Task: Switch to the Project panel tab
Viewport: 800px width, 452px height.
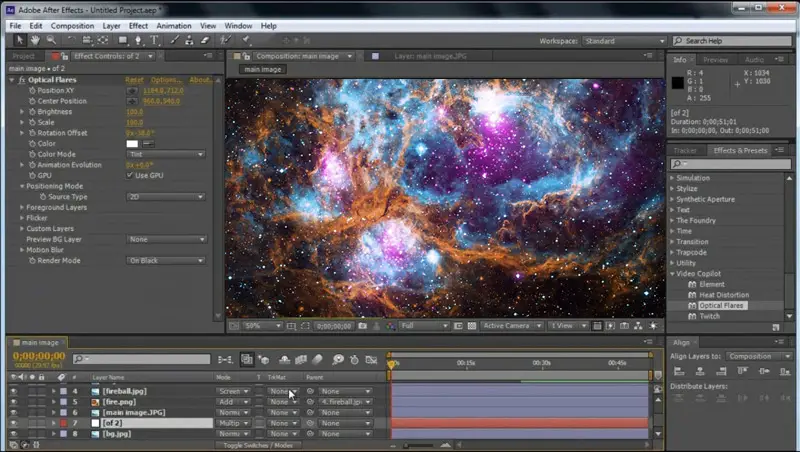Action: coord(23,58)
